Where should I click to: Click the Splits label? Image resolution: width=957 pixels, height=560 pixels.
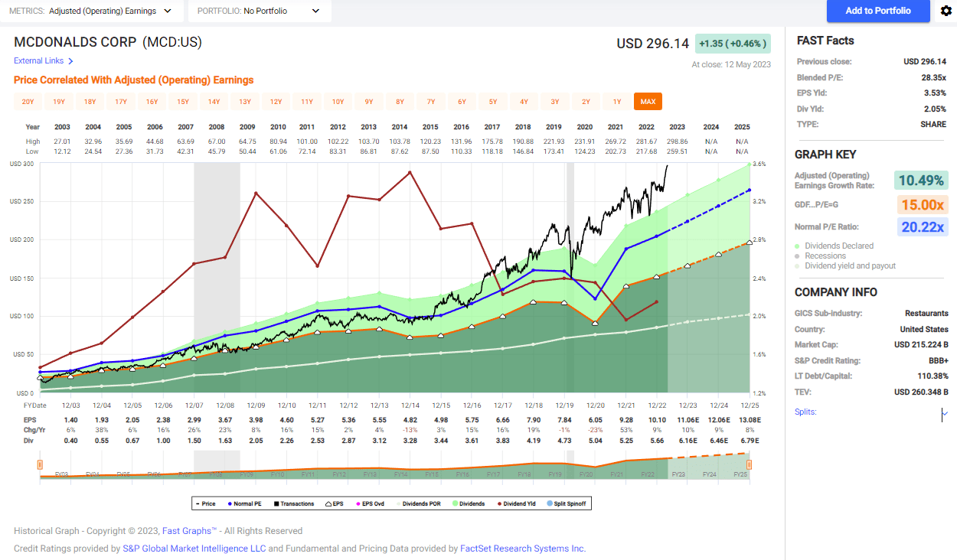click(x=805, y=412)
